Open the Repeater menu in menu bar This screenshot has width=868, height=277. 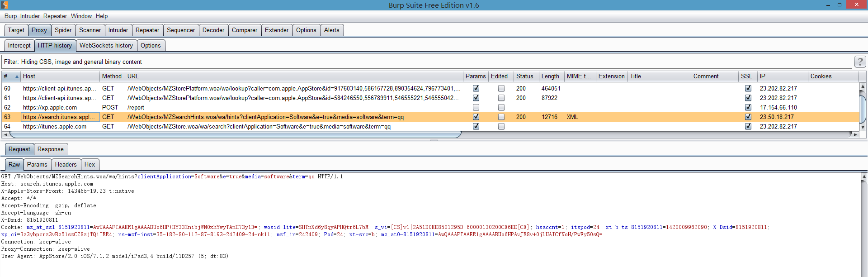point(55,16)
